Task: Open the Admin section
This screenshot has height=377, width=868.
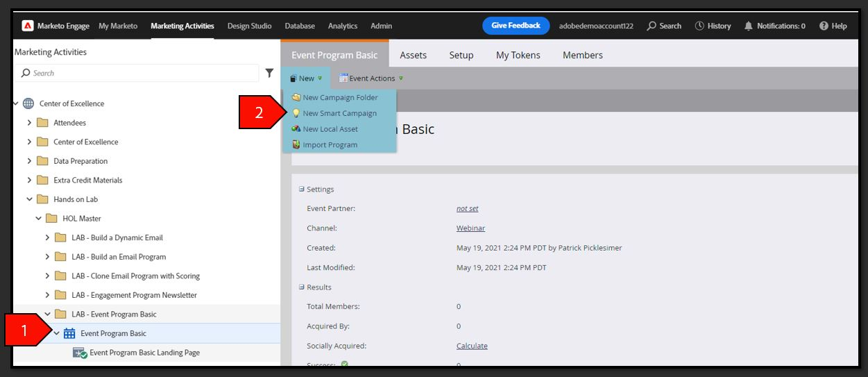Action: coord(382,26)
